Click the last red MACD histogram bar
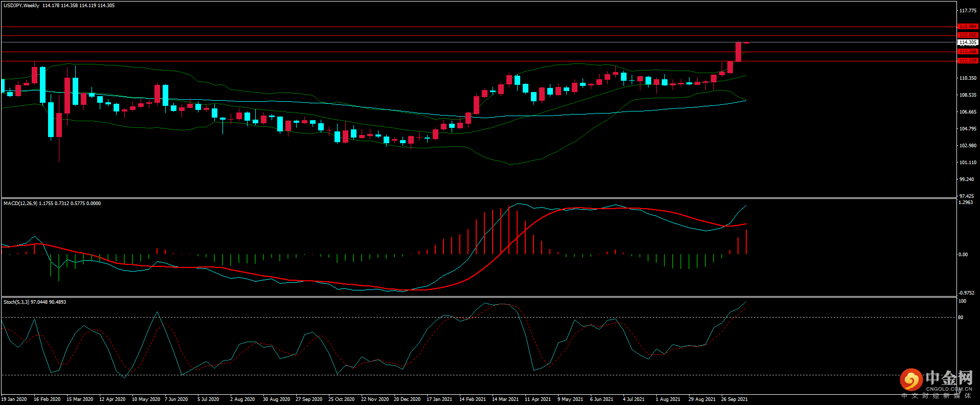This screenshot has height=405, width=980. (x=746, y=242)
